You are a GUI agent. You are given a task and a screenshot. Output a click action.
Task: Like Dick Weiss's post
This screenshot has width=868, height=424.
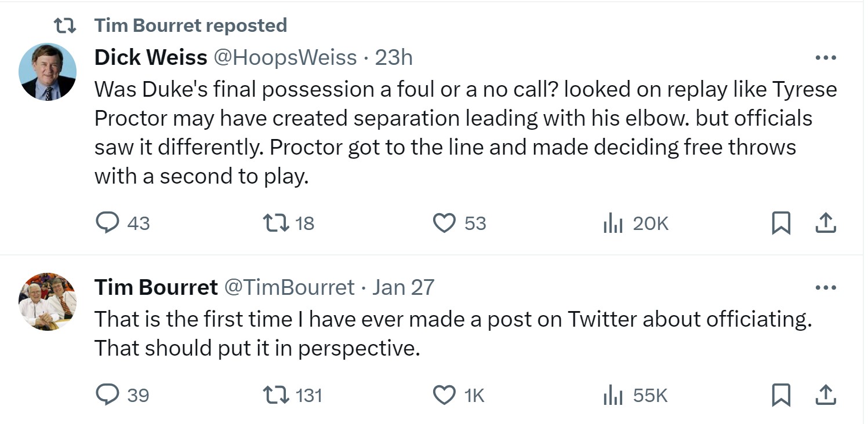445,224
